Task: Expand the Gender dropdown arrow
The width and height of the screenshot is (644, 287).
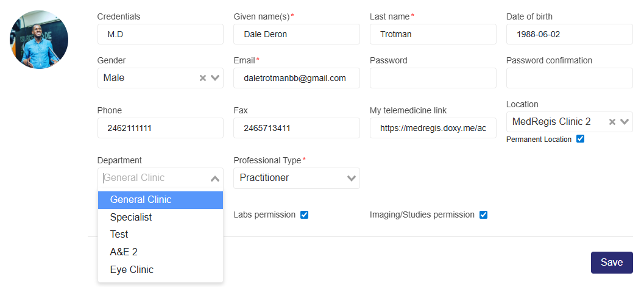Action: pyautogui.click(x=215, y=78)
